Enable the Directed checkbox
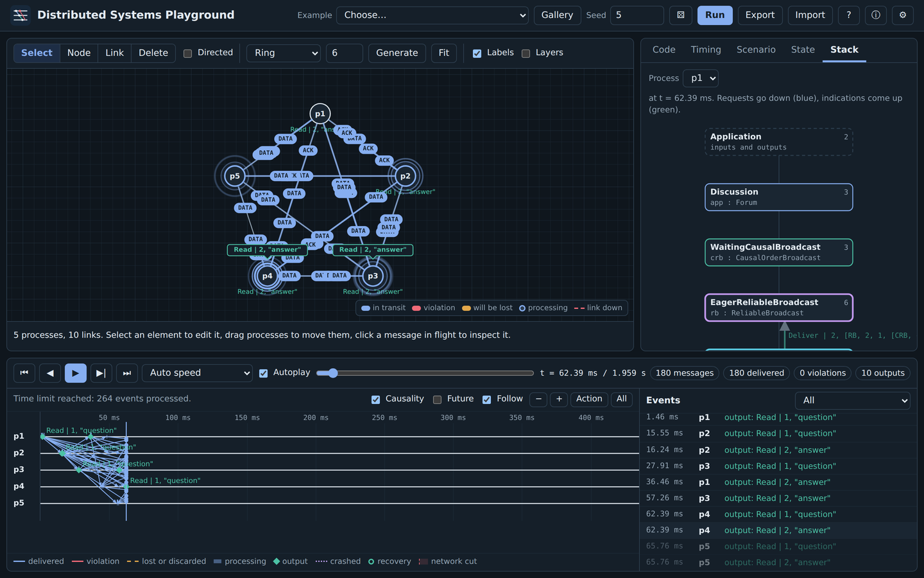 [x=188, y=53]
